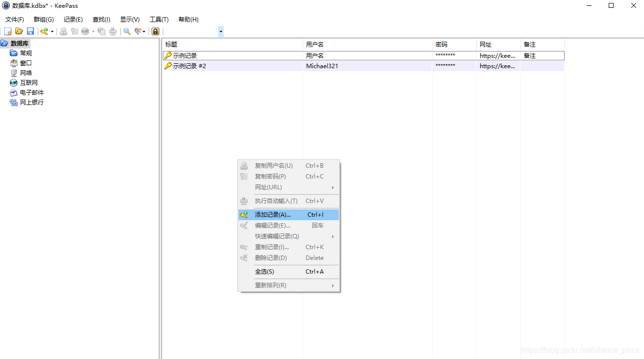Image resolution: width=644 pixels, height=359 pixels.
Task: Click the Show entries keys toolbar icon
Action: [x=138, y=31]
